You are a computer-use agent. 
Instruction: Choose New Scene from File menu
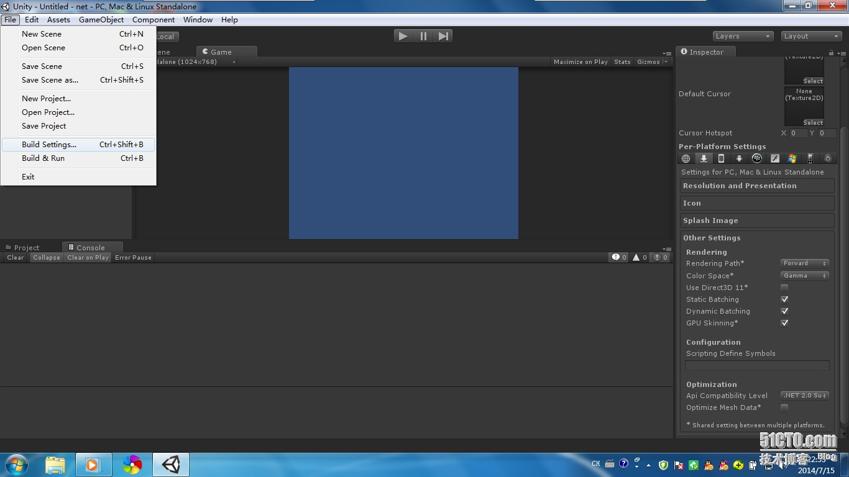[x=79, y=34]
